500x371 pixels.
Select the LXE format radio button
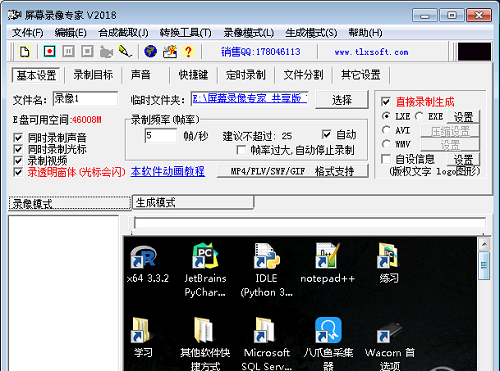386,116
